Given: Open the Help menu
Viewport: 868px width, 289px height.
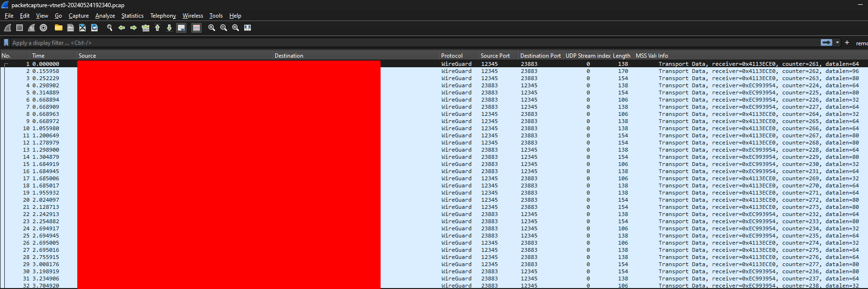Looking at the screenshot, I should (x=235, y=16).
